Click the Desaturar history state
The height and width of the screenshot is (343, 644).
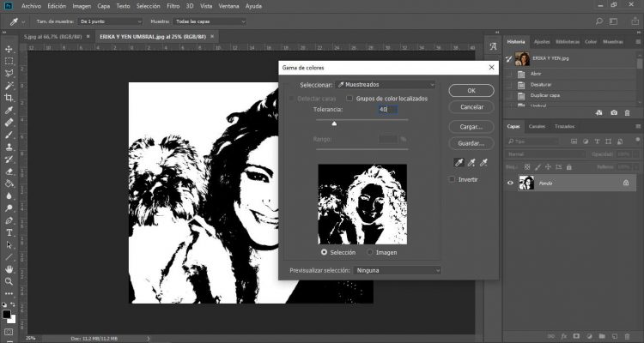pyautogui.click(x=540, y=85)
